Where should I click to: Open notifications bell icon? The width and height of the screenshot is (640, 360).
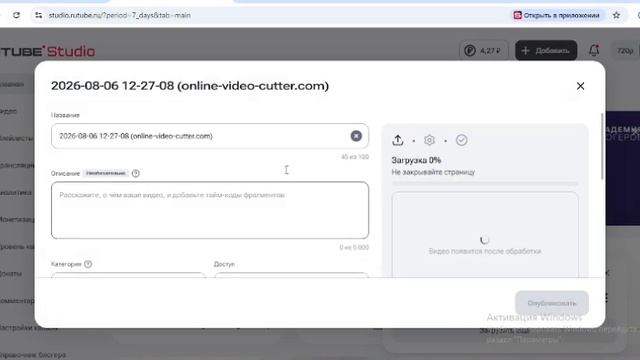(x=594, y=51)
